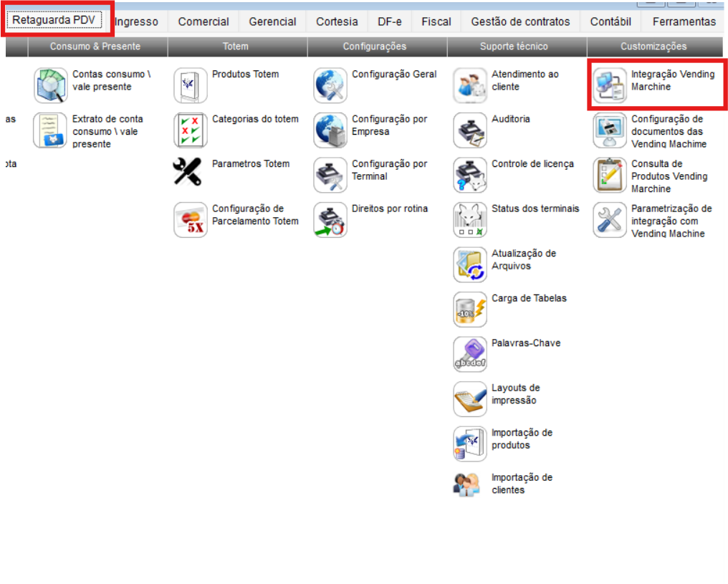Open the Layouts de impressão text link
Viewport: 728px width, 584px height.
point(515,394)
